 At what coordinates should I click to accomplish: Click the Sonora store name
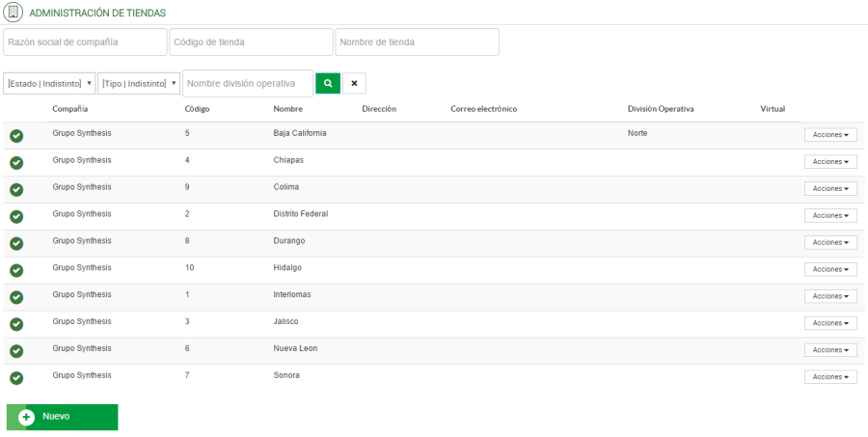click(286, 375)
